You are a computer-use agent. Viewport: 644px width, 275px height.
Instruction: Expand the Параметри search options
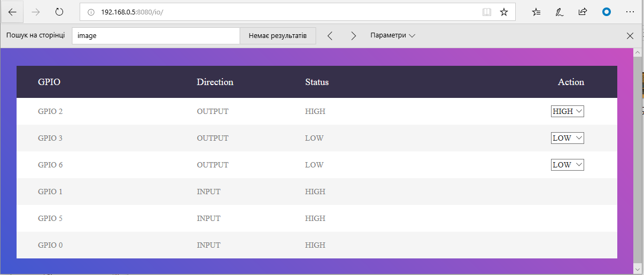[393, 36]
